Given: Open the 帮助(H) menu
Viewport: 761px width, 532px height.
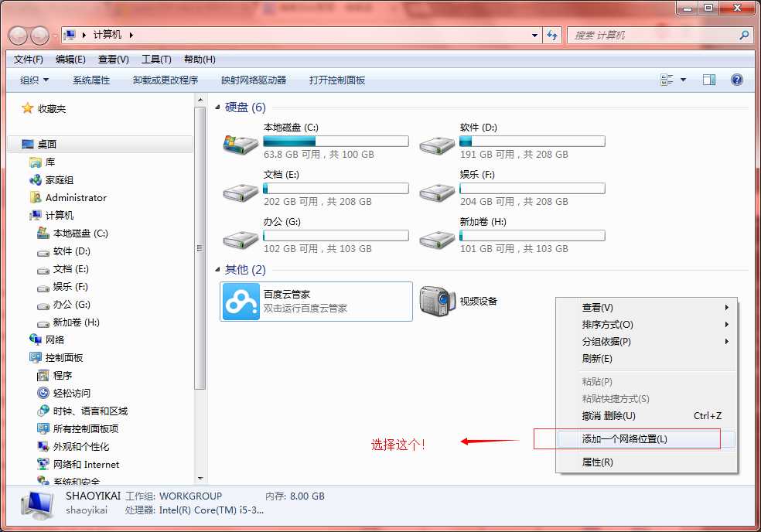Looking at the screenshot, I should [x=200, y=60].
